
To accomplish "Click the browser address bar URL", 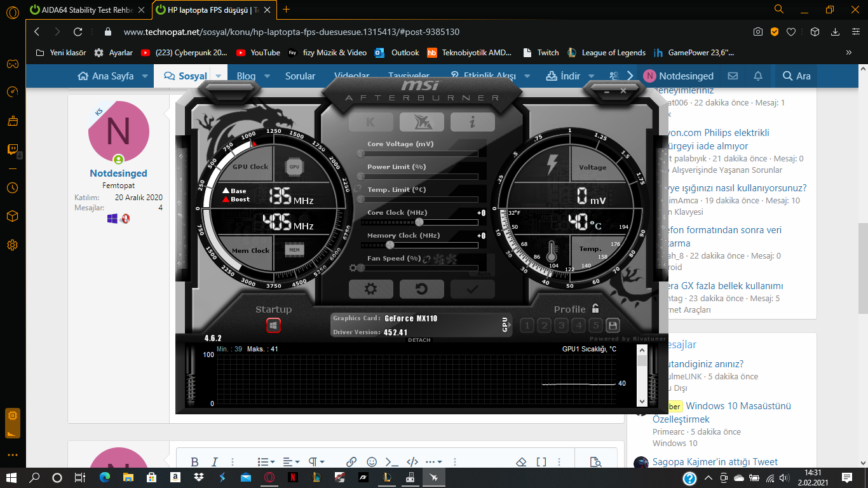I will click(x=292, y=32).
